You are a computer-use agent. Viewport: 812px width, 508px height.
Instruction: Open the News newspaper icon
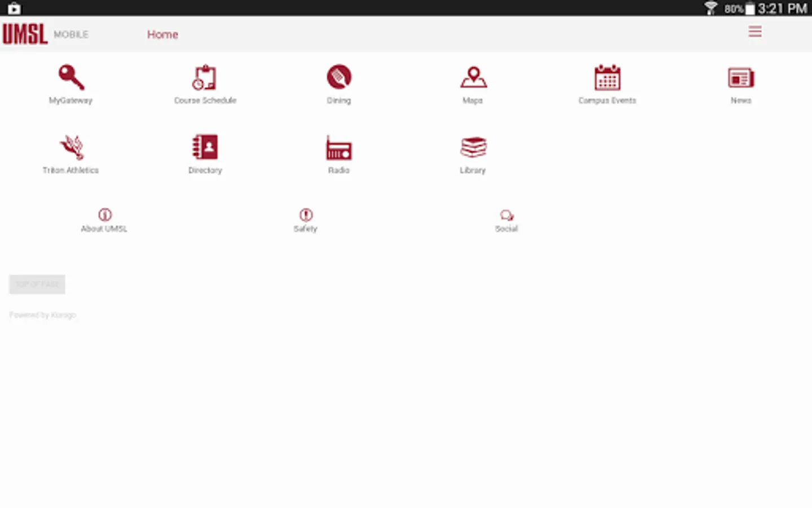coord(741,78)
